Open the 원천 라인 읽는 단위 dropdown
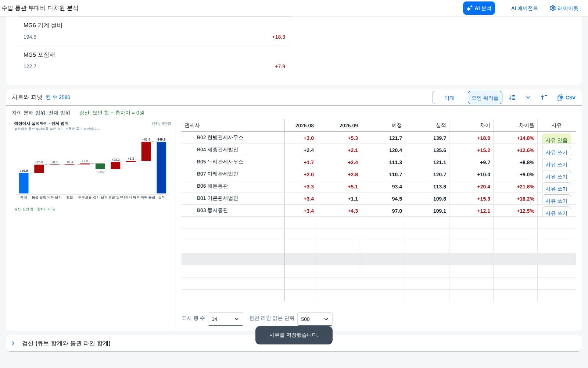The image size is (588, 368). 315,319
